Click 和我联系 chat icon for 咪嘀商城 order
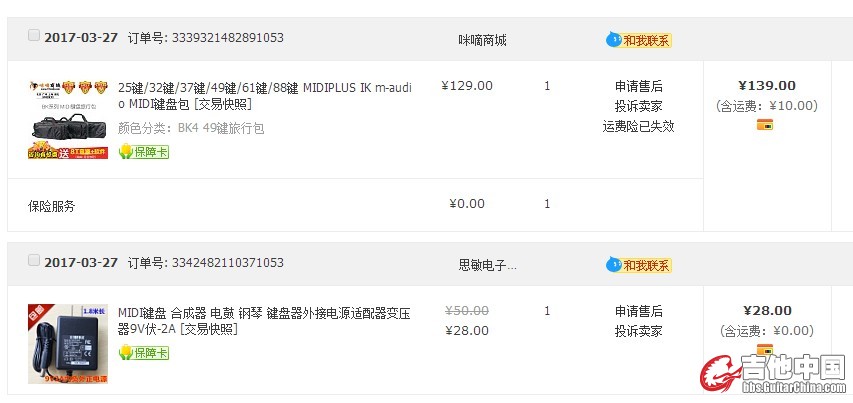Image resolution: width=853 pixels, height=403 pixels. (639, 40)
